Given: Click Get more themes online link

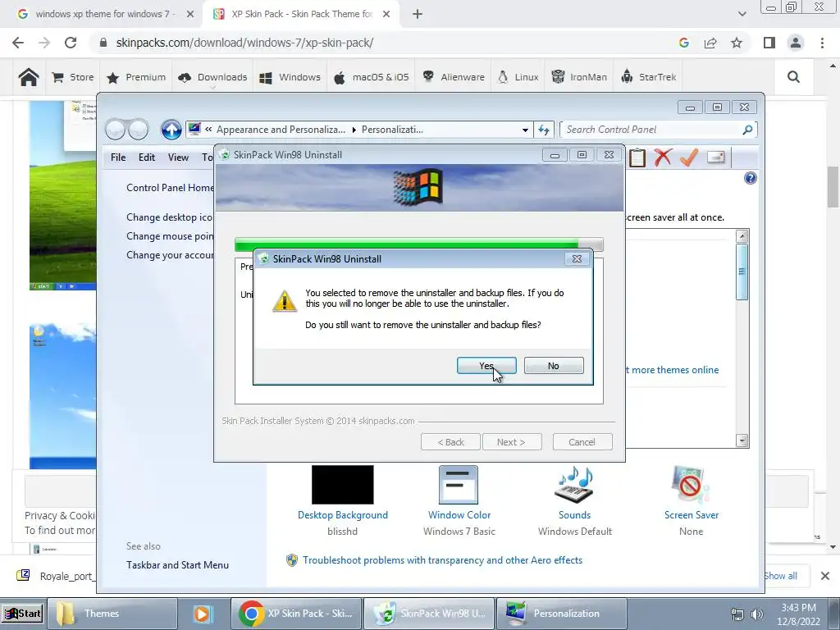Looking at the screenshot, I should click(x=673, y=370).
